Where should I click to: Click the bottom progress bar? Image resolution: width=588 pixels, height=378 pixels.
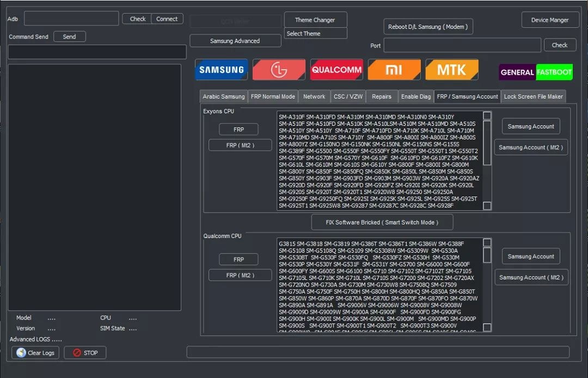378,352
